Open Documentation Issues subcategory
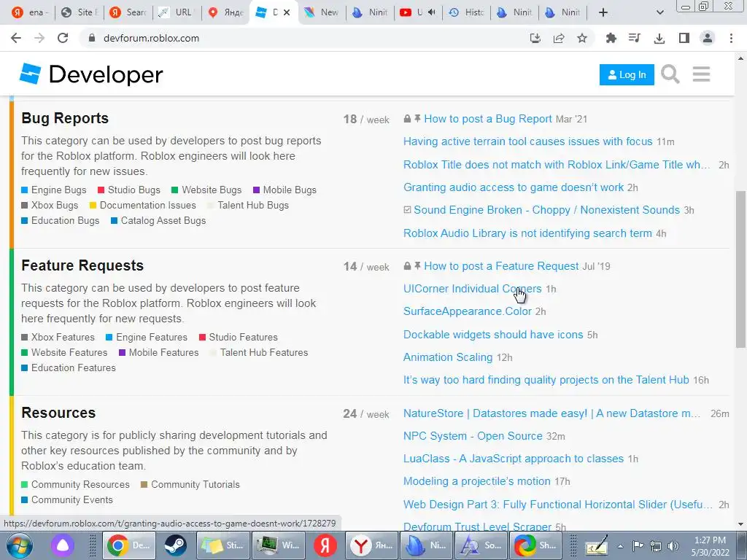This screenshot has height=560, width=747. [x=142, y=205]
